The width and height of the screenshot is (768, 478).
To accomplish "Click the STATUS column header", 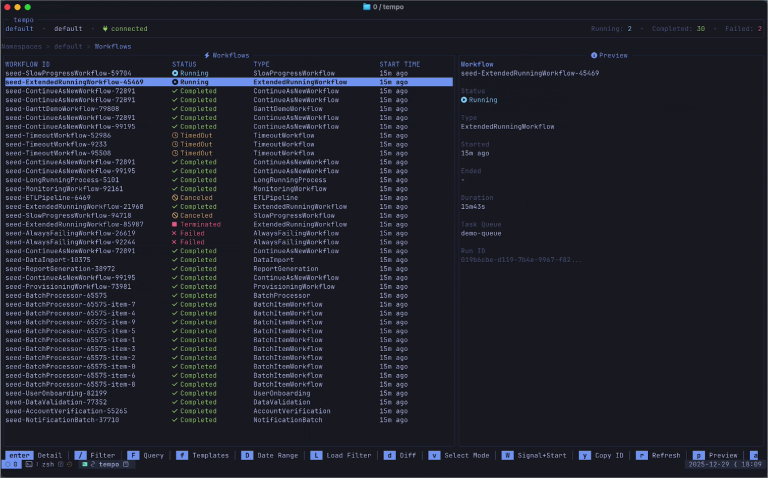I will tap(184, 64).
